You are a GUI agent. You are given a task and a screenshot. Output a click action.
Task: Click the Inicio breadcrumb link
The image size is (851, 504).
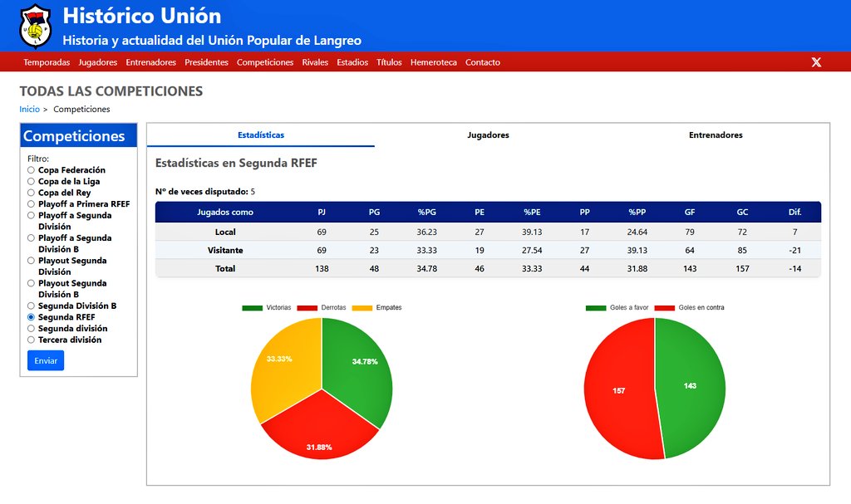click(29, 109)
